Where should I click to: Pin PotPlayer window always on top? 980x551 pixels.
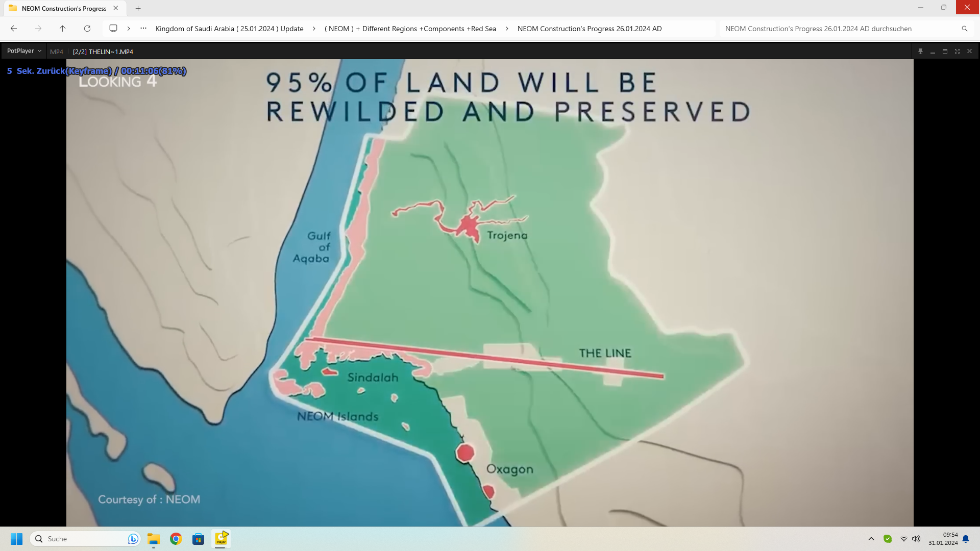click(x=920, y=52)
